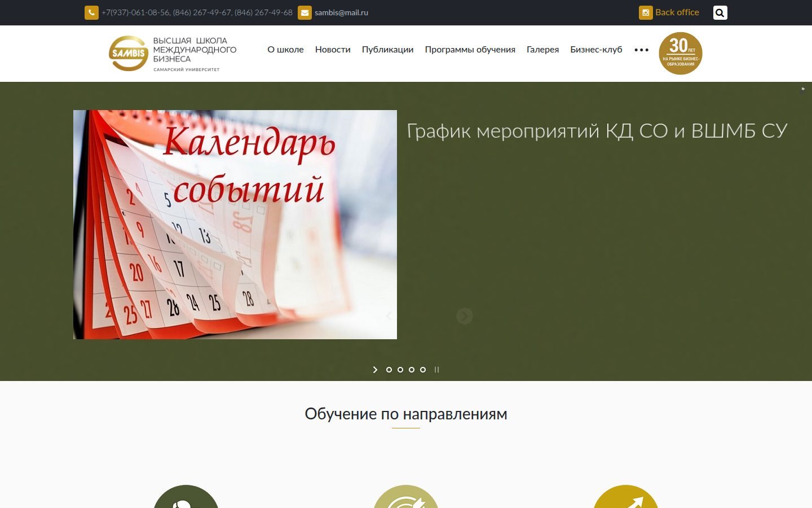This screenshot has width=812, height=508.
Task: Click the olive target direction icon
Action: (406, 497)
